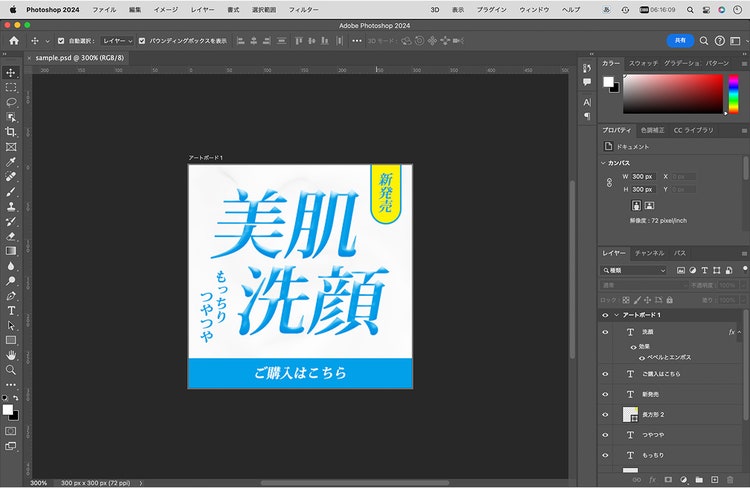
Task: Select the Eyedropper tool
Action: pyautogui.click(x=11, y=162)
